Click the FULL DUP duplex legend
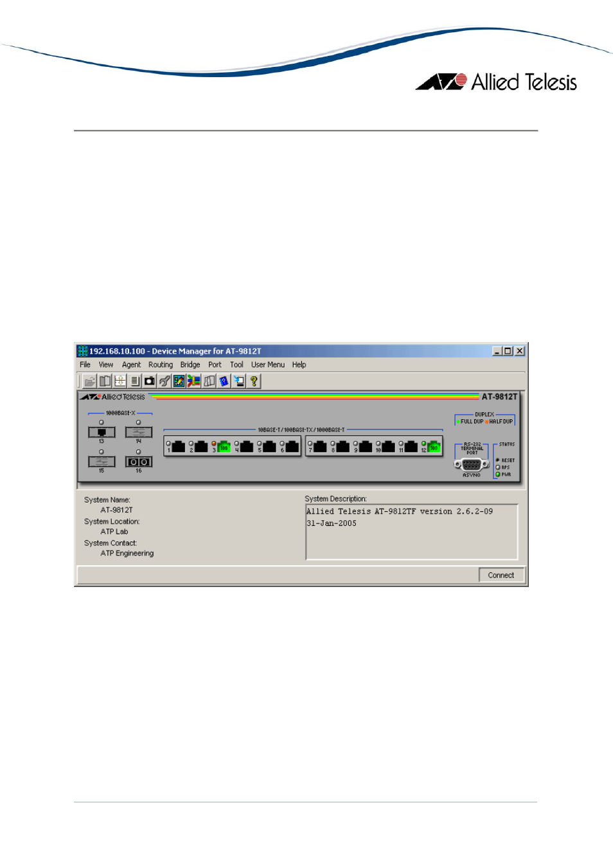Screen dimensions: 613x868 (470, 422)
